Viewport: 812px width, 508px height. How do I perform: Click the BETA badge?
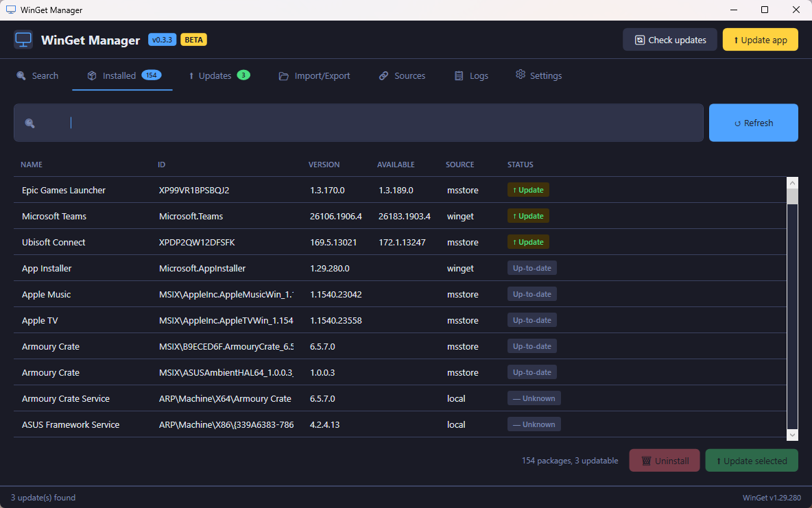pyautogui.click(x=193, y=40)
